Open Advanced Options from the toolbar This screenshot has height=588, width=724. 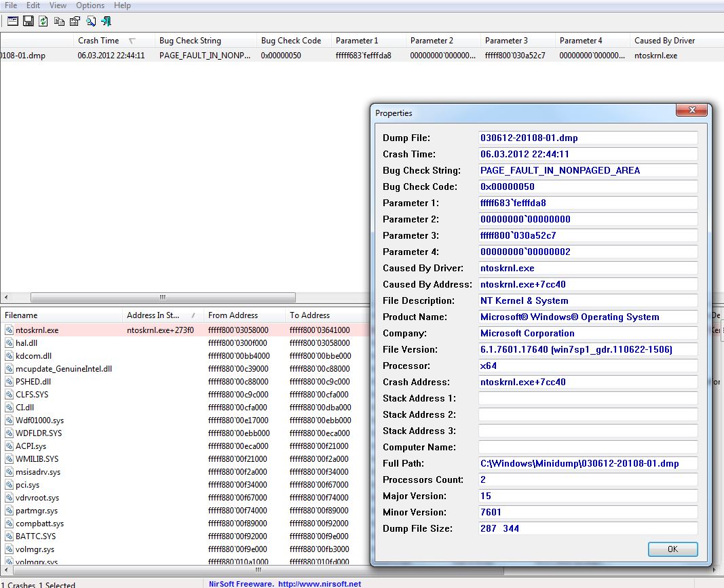point(13,21)
